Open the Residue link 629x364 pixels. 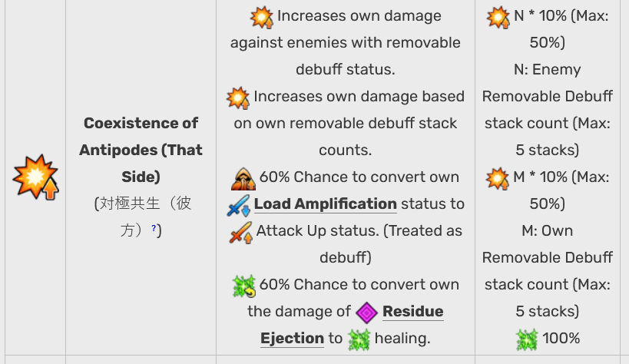click(x=412, y=312)
